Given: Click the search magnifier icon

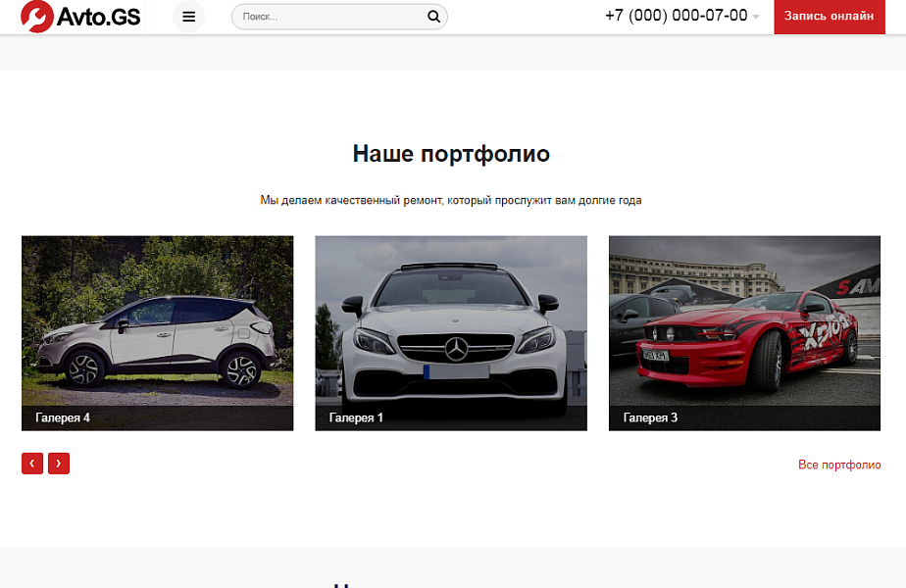Looking at the screenshot, I should point(432,17).
